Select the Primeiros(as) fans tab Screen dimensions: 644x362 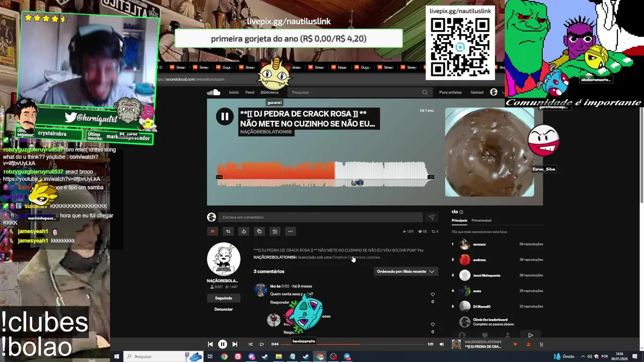[481, 221]
